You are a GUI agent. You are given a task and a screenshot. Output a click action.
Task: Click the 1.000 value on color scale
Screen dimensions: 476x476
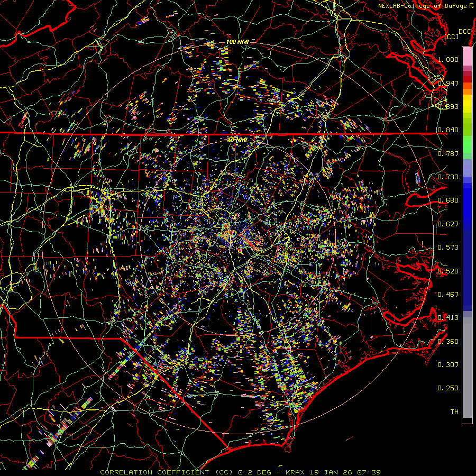[x=448, y=59]
